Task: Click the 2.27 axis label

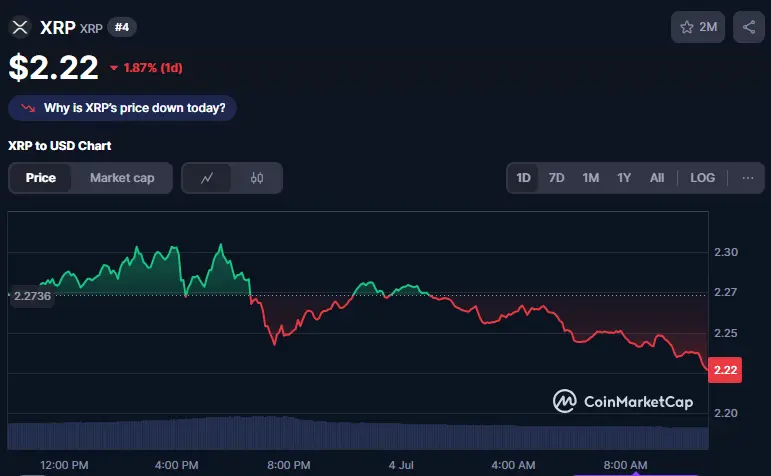Action: coord(726,292)
